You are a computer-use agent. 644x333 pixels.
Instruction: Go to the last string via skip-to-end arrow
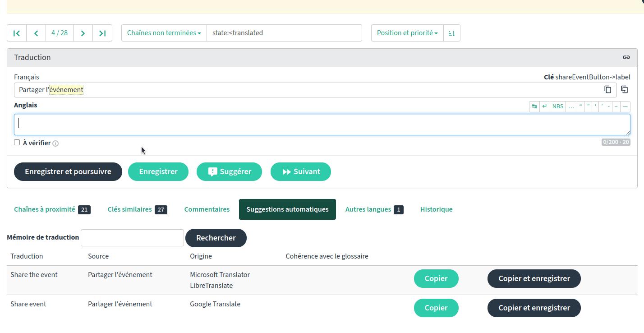[x=102, y=33]
